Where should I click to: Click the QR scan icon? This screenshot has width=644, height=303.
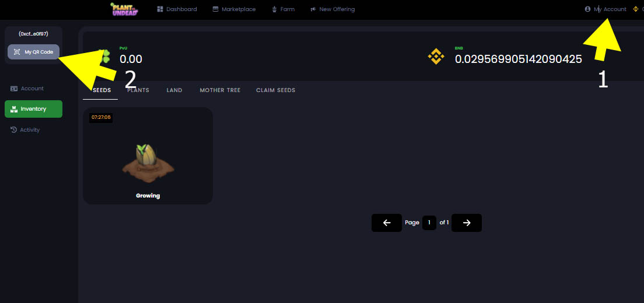pyautogui.click(x=17, y=52)
